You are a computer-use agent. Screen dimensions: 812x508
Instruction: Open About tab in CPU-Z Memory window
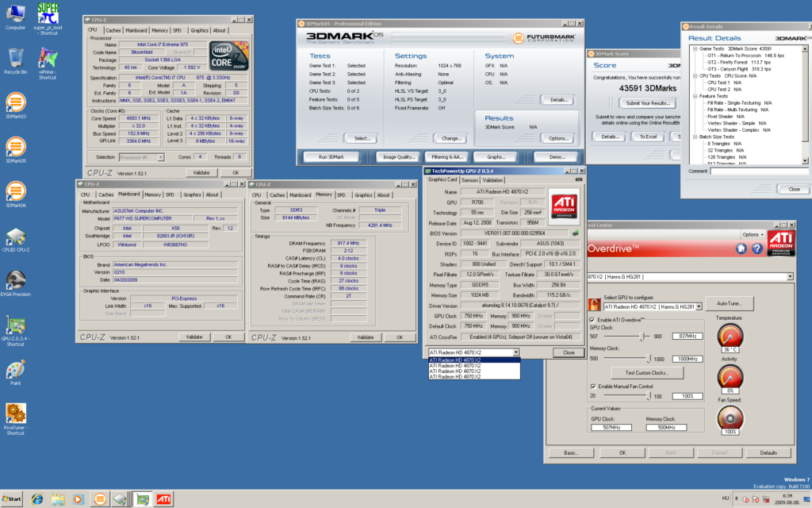(383, 195)
